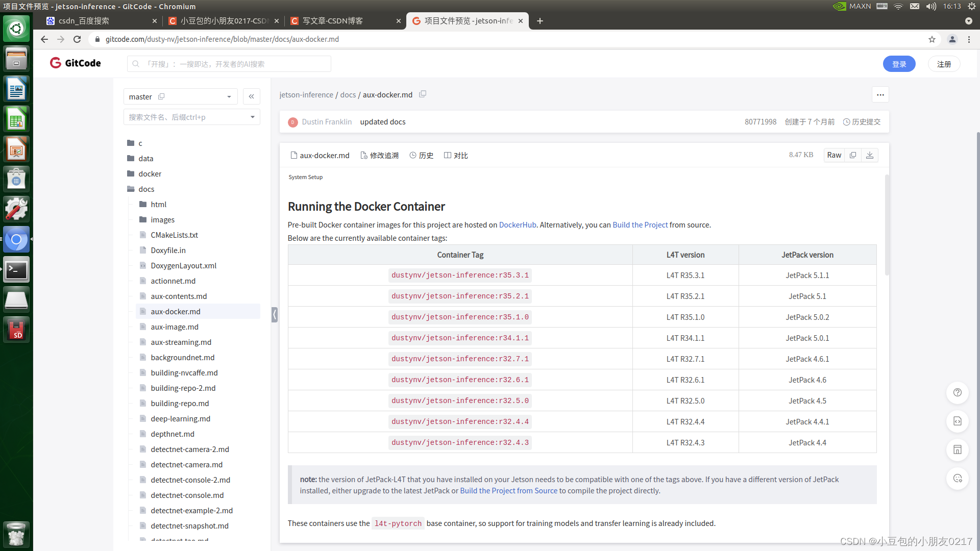The width and height of the screenshot is (980, 551).
Task: Click the 登录 login button
Action: click(x=899, y=64)
